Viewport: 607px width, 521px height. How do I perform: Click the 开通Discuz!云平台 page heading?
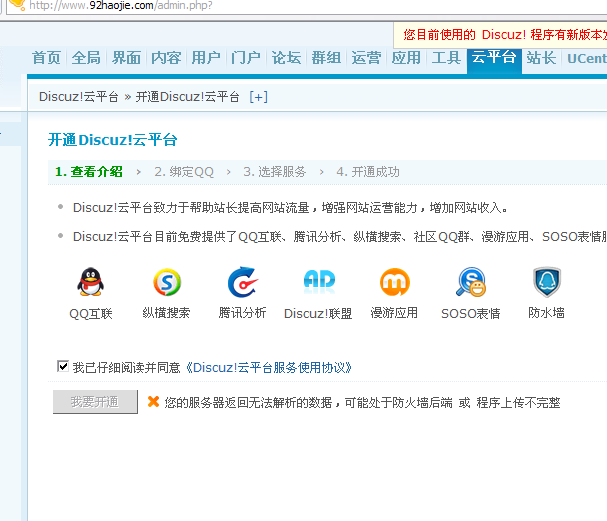[113, 140]
